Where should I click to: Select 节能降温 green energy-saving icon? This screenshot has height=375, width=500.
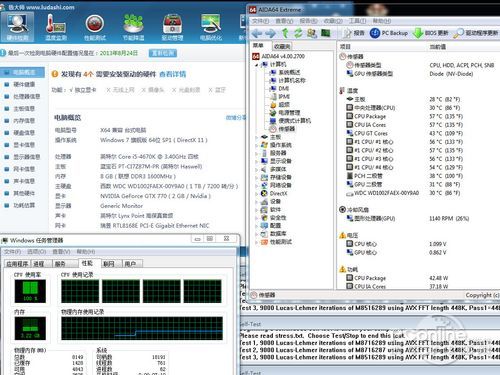pyautogui.click(x=133, y=27)
